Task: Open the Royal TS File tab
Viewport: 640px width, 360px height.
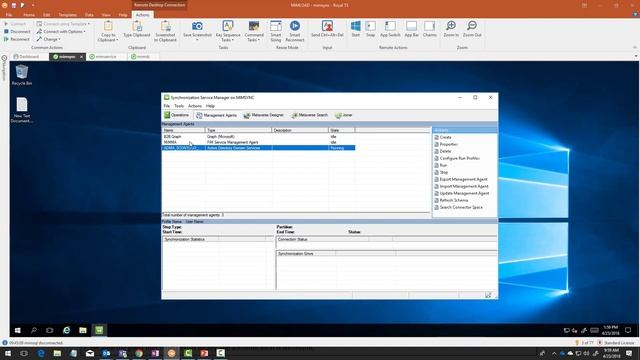Action: 9,15
